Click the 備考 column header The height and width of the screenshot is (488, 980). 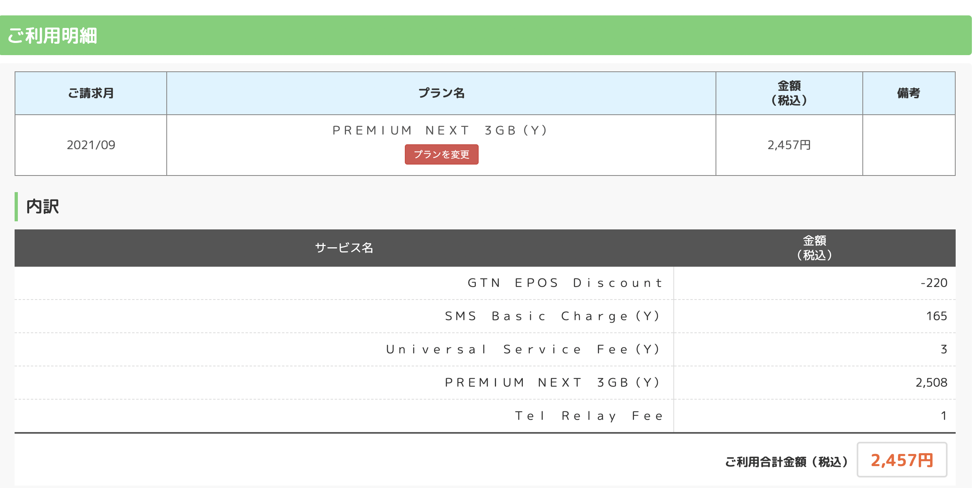(x=909, y=93)
